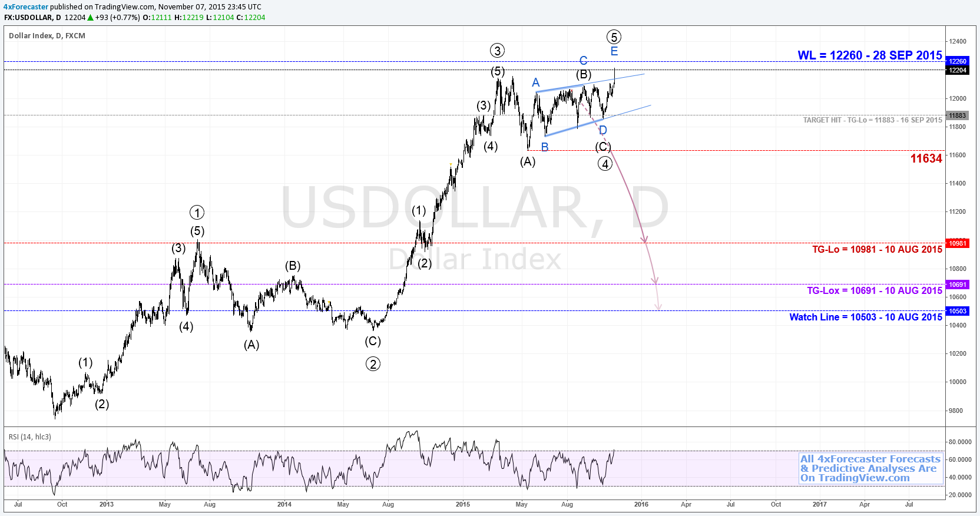980x516 pixels.
Task: Click the RSI (14, hlc3) indicator label
Action: tap(30, 437)
